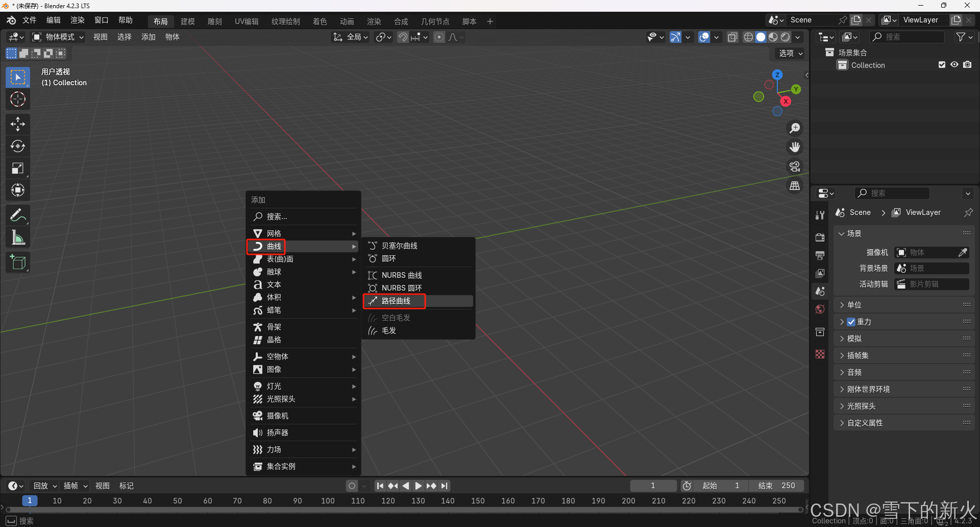980x527 pixels.
Task: Toggle X-ray display button
Action: click(x=732, y=37)
